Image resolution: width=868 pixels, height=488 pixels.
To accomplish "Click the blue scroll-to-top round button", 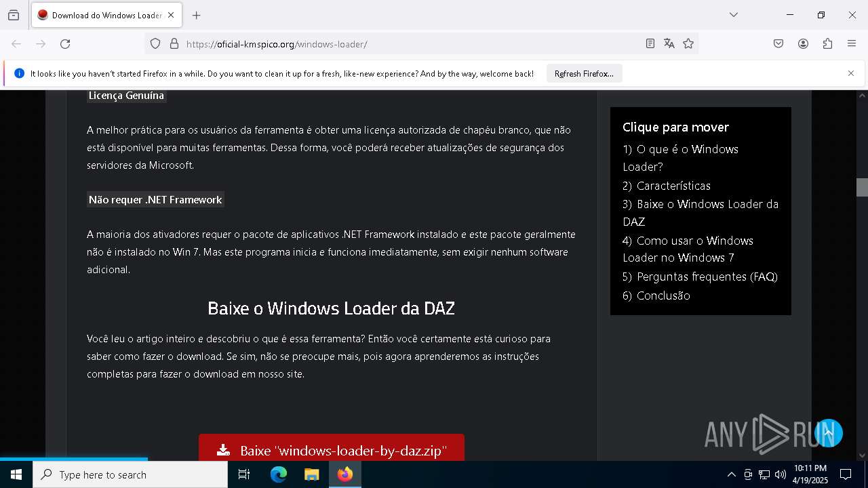I will pyautogui.click(x=828, y=433).
